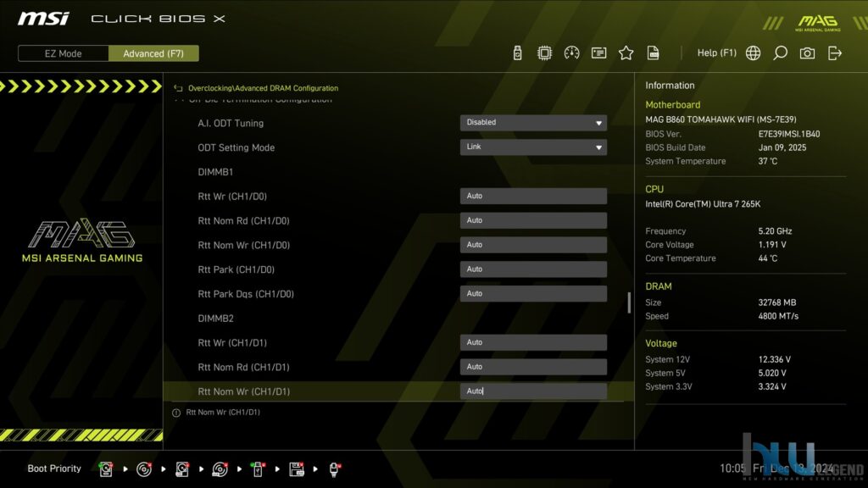Click the System 3.3V value 3.324 V
The image size is (868, 488).
772,386
